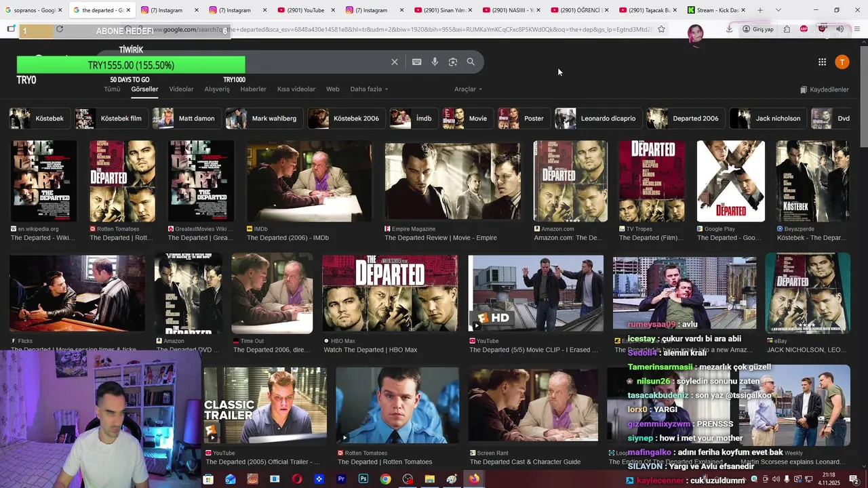
Task: Close the 'the departed' browser tab
Action: pos(128,10)
